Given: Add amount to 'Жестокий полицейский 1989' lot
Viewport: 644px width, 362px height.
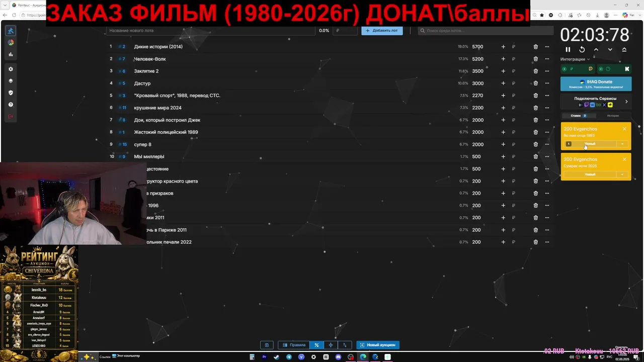Looking at the screenshot, I should (x=503, y=132).
